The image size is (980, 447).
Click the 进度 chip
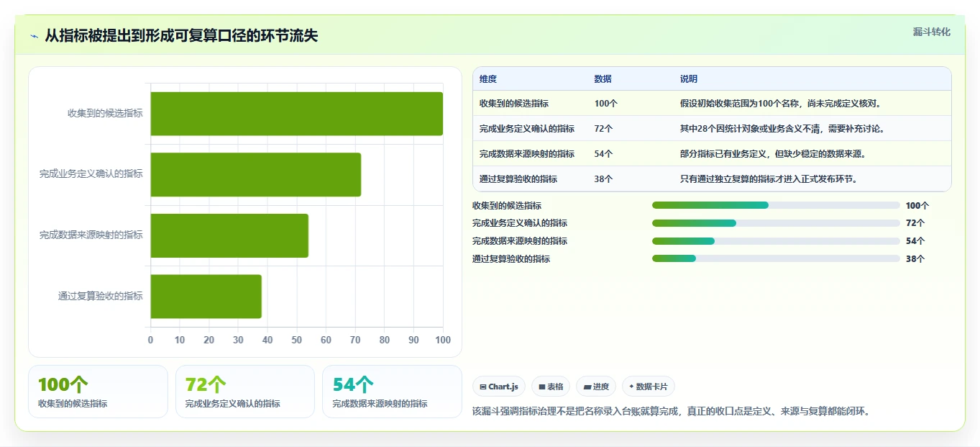click(596, 387)
